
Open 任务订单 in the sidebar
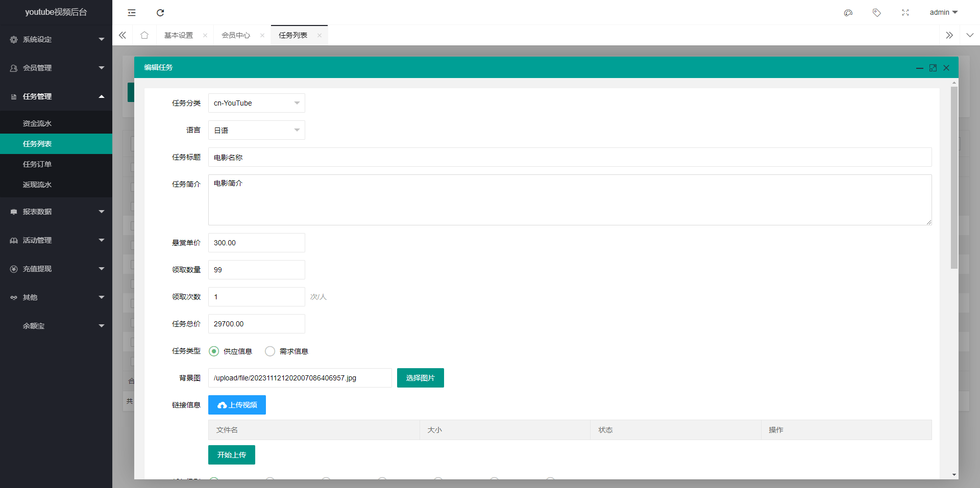[x=37, y=164]
